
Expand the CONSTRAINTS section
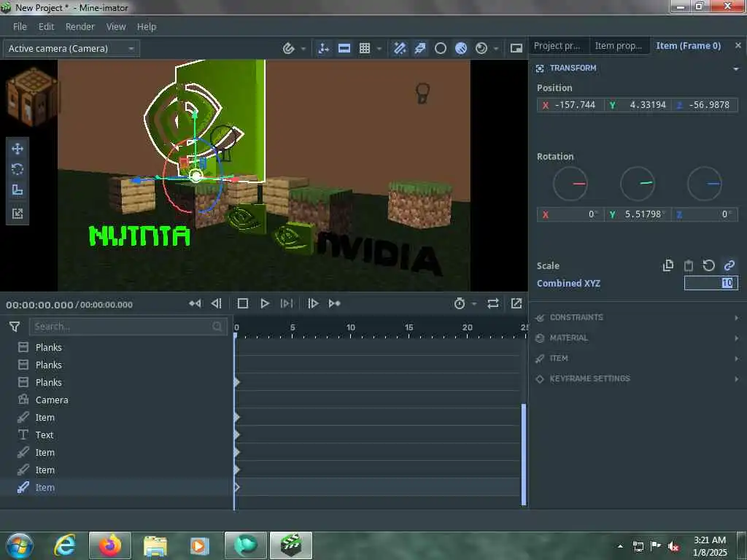point(737,318)
